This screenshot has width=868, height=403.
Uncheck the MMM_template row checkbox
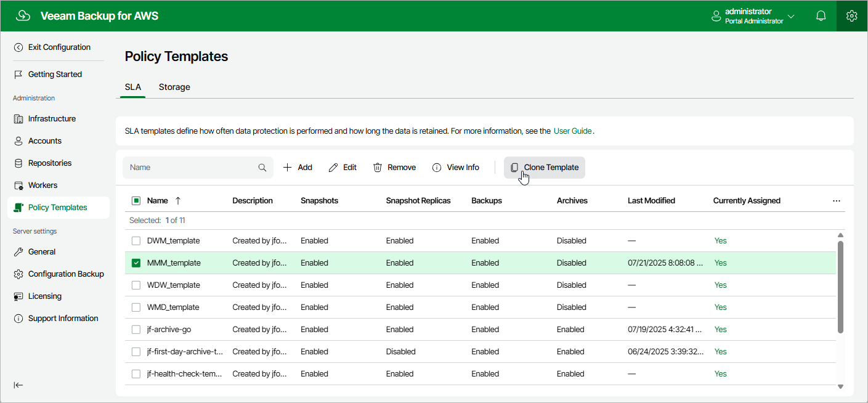coord(136,263)
